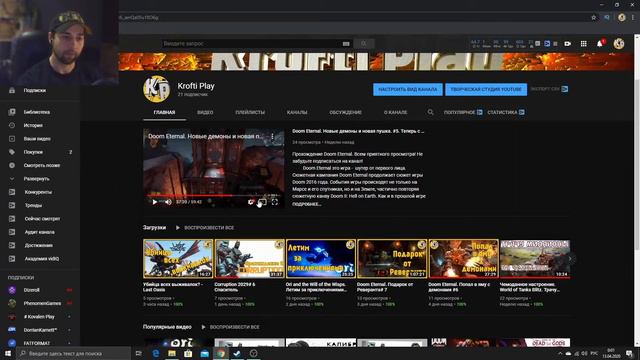
Task: Open vidIQ Тренды in the sidebar
Action: [x=33, y=205]
